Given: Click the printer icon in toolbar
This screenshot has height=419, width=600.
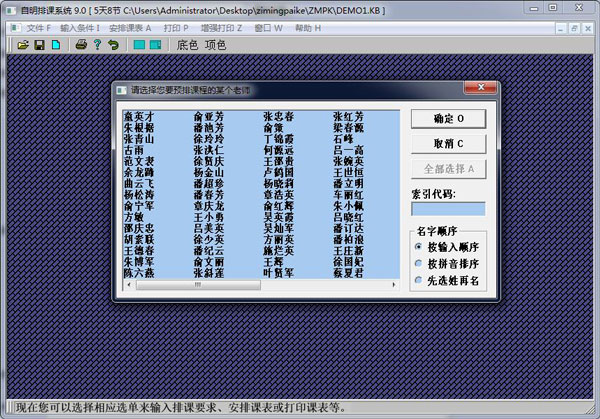Looking at the screenshot, I should click(80, 45).
